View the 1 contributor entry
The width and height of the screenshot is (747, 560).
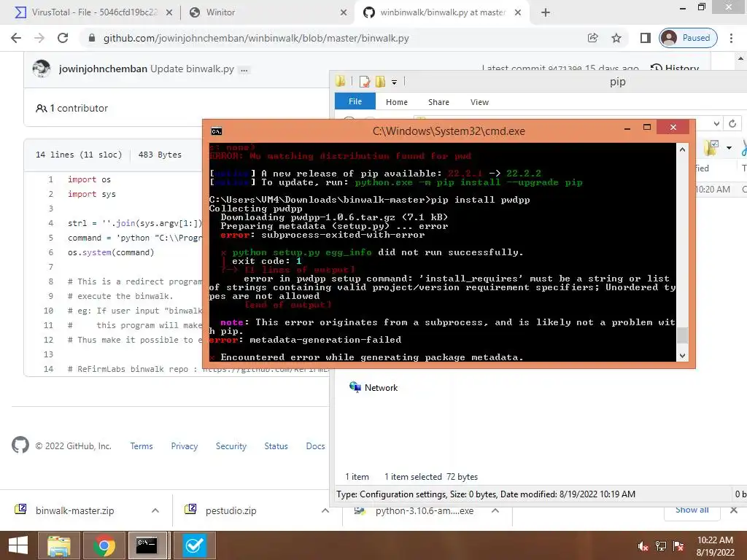point(72,108)
